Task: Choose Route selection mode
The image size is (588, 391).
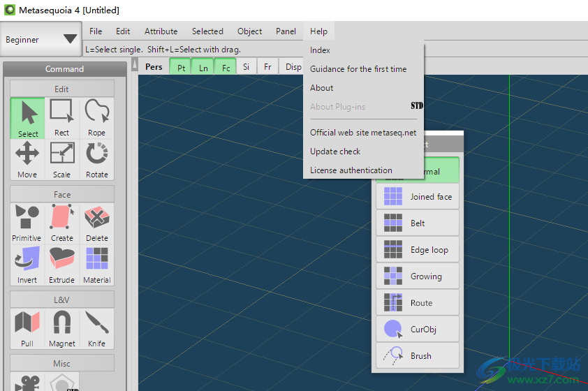Action: pos(418,302)
